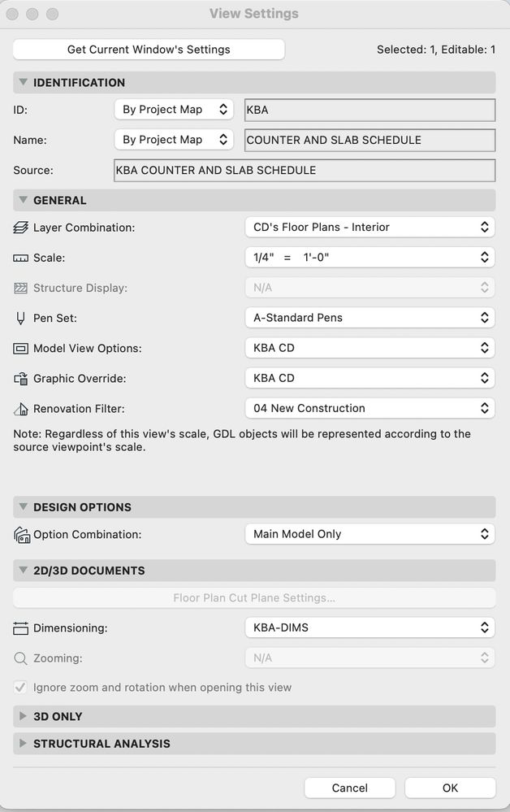Click the Dimensioning icon

23,627
